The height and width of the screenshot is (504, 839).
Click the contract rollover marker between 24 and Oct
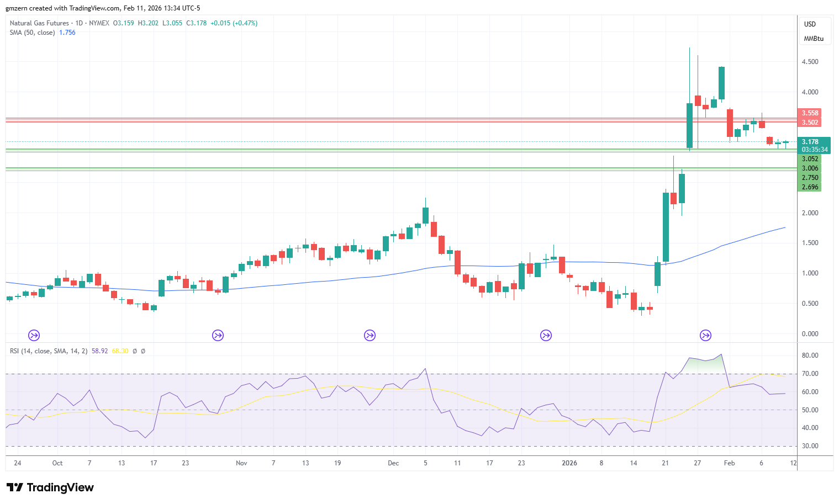(34, 335)
